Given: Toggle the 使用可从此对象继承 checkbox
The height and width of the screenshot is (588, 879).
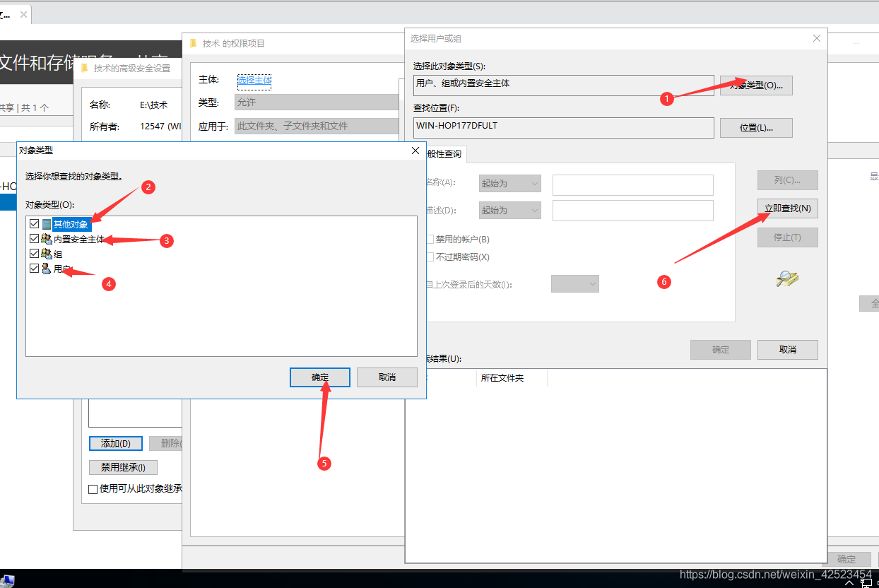Looking at the screenshot, I should click(93, 489).
